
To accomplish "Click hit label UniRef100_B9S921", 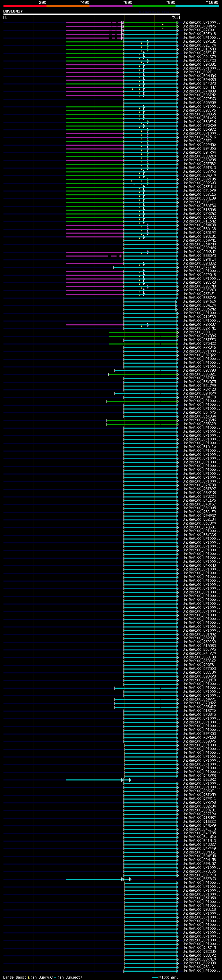I will pos(199,374).
